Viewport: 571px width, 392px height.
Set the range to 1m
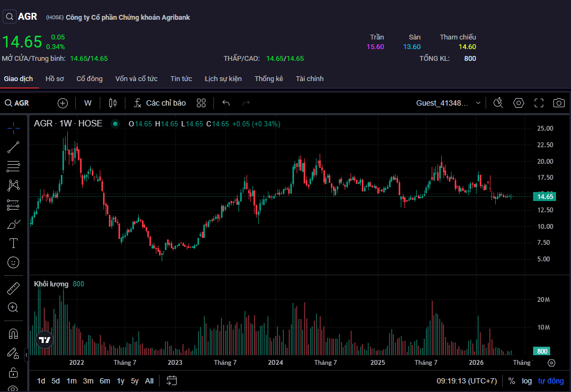(72, 381)
